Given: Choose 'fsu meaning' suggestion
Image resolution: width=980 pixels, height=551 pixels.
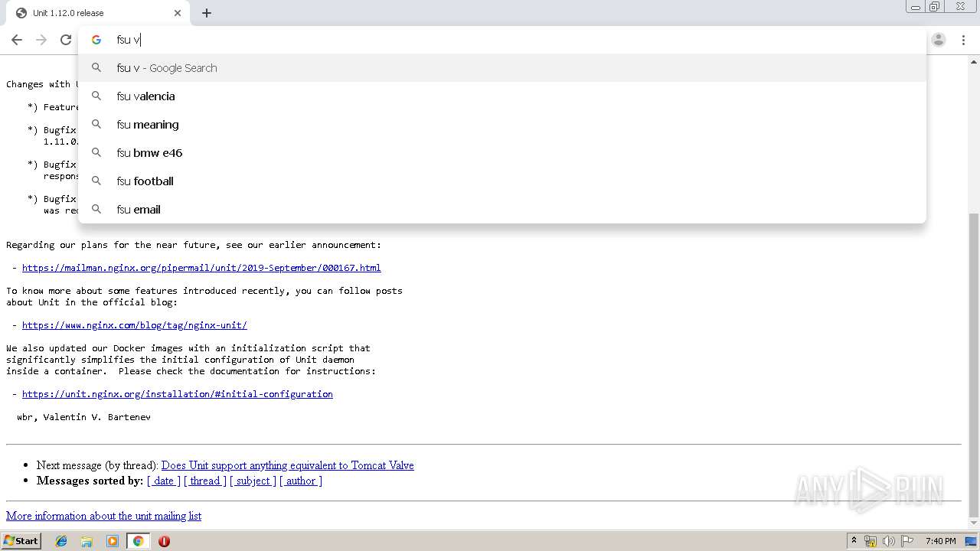Looking at the screenshot, I should (x=502, y=125).
